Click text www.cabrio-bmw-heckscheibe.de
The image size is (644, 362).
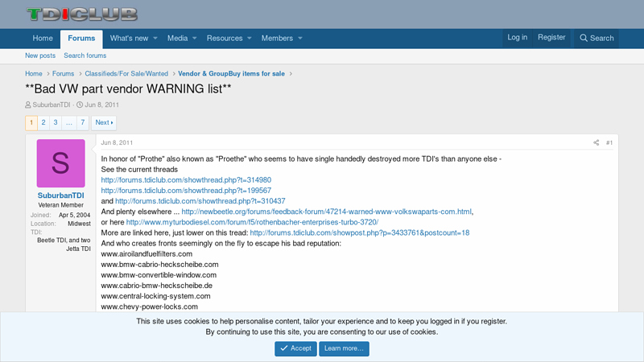(156, 286)
